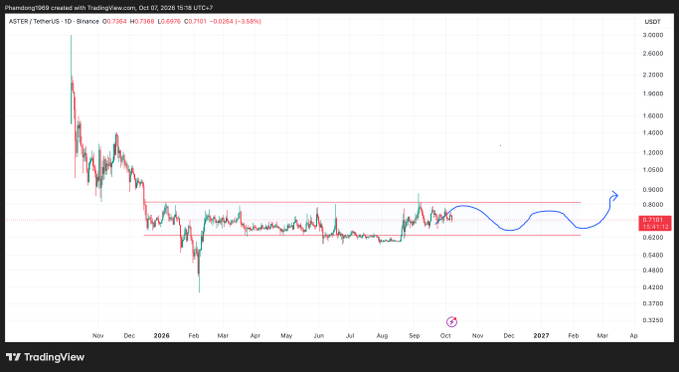Click the 0.9000 price axis label
The height and width of the screenshot is (372, 679).
click(x=653, y=190)
